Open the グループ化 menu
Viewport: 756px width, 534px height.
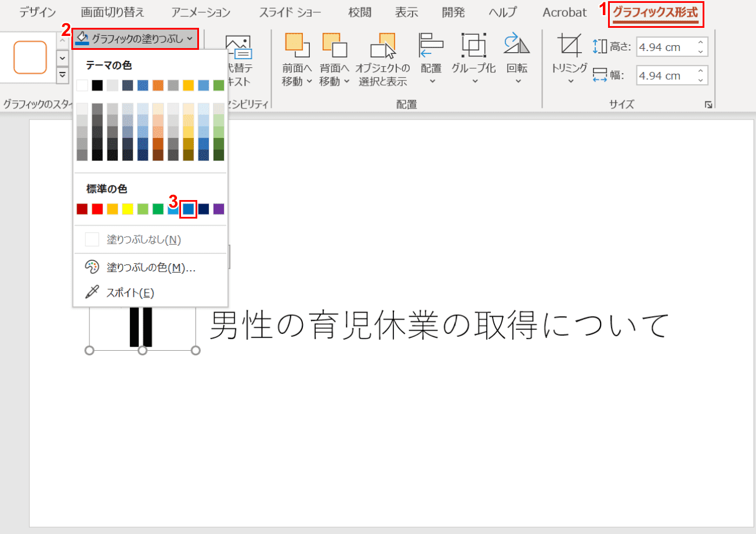(x=474, y=60)
